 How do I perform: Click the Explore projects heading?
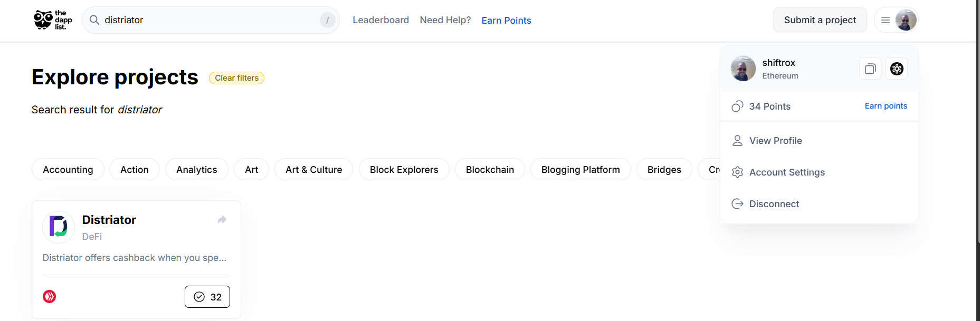pos(115,77)
